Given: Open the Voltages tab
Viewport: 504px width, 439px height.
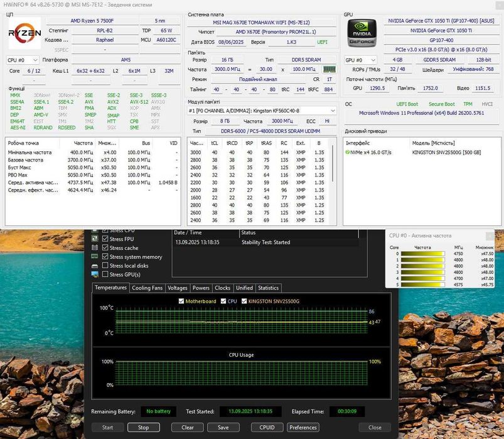Looking at the screenshot, I should point(178,288).
